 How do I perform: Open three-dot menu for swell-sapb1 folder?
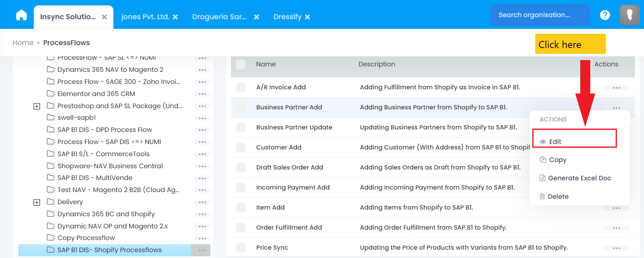(202, 118)
